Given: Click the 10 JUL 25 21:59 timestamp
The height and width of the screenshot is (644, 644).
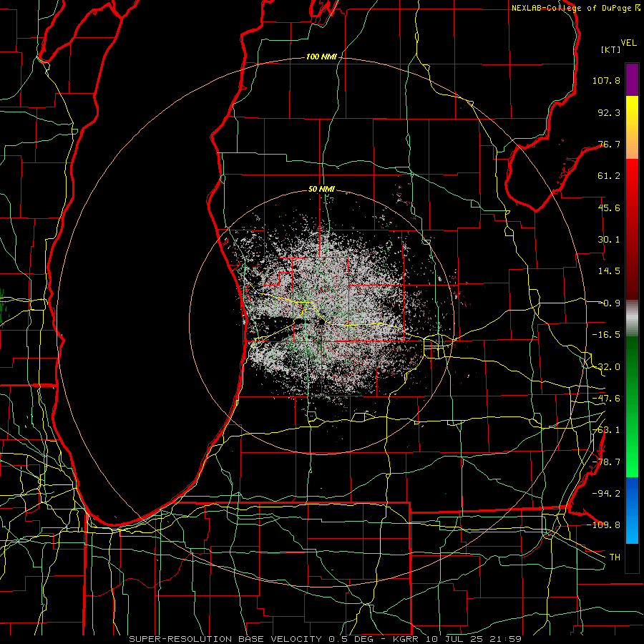Looking at the screenshot, I should coord(474,639).
